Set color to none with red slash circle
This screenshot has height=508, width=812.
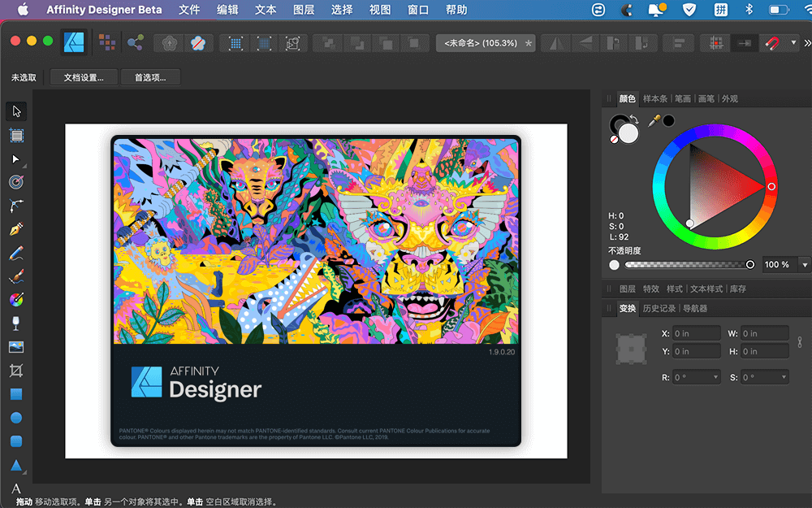(614, 140)
